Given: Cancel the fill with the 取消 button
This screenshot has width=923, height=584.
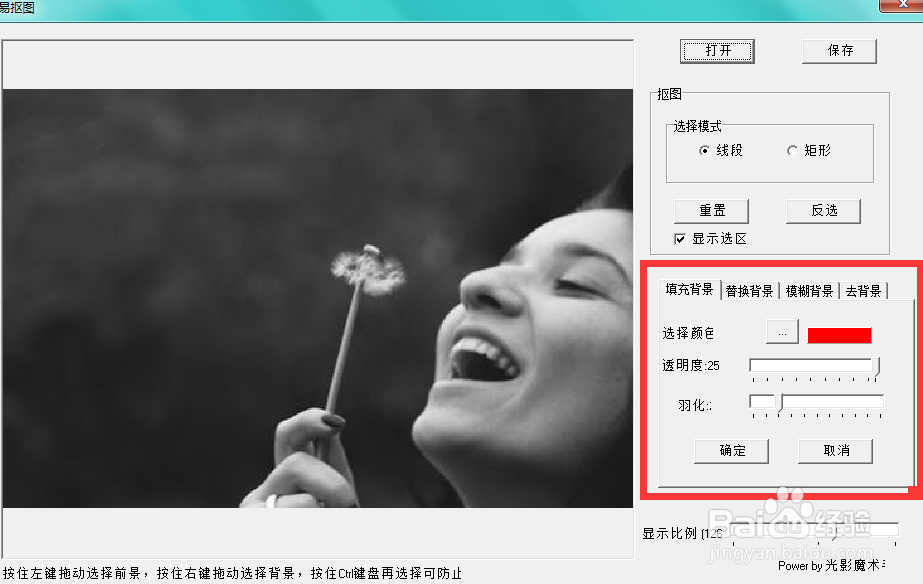Looking at the screenshot, I should [835, 451].
